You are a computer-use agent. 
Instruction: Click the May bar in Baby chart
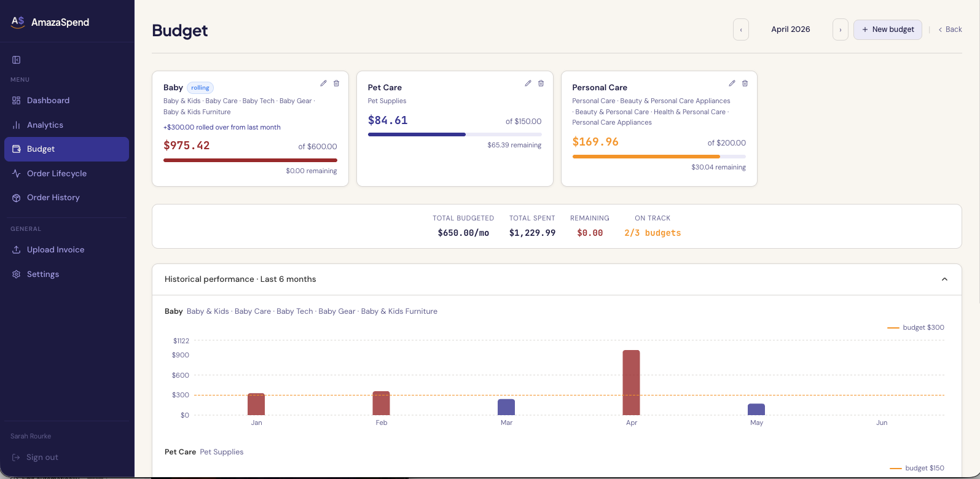pyautogui.click(x=756, y=410)
